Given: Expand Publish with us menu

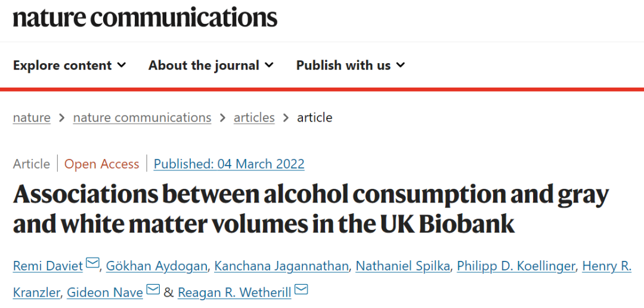Looking at the screenshot, I should coord(350,66).
